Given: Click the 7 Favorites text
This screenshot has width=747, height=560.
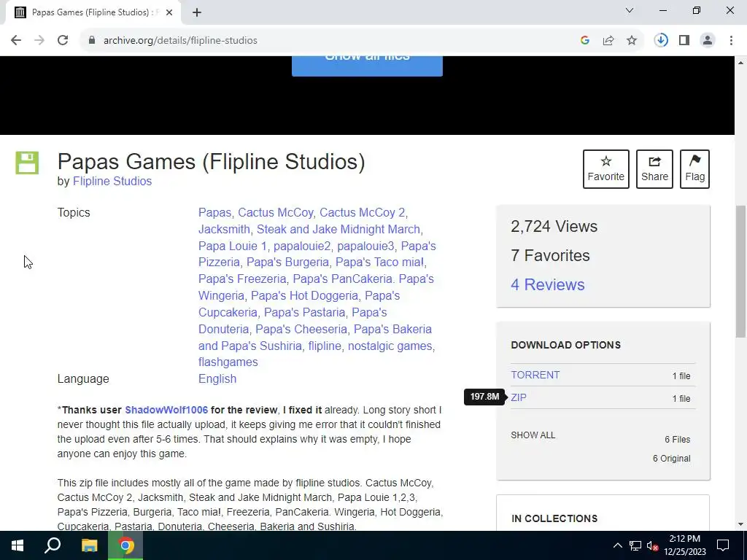Looking at the screenshot, I should pos(550,256).
